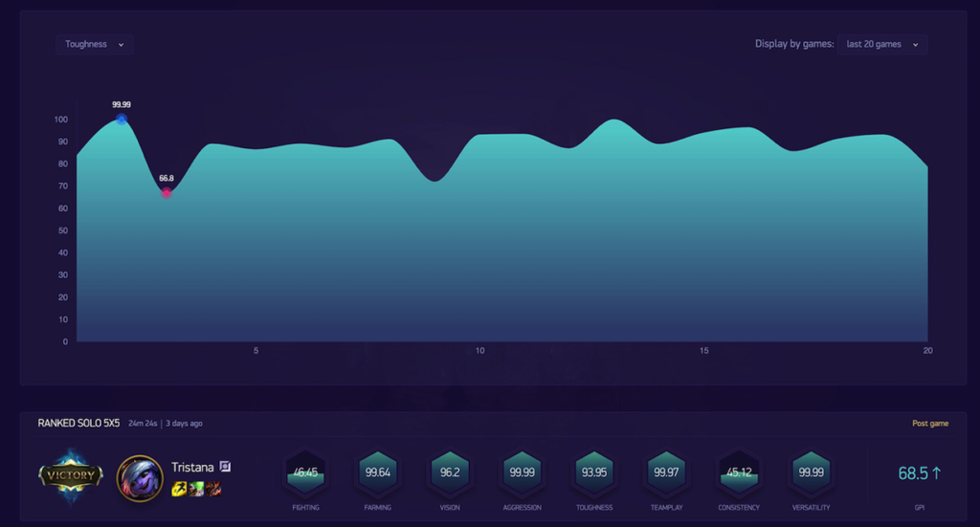Open the Toughness metric dropdown
This screenshot has width=980, height=527.
[x=94, y=44]
